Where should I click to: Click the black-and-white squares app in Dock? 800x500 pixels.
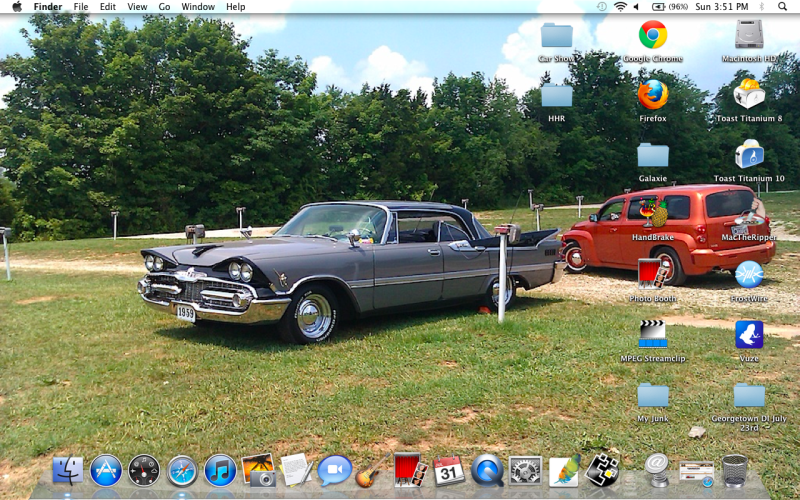(602, 470)
